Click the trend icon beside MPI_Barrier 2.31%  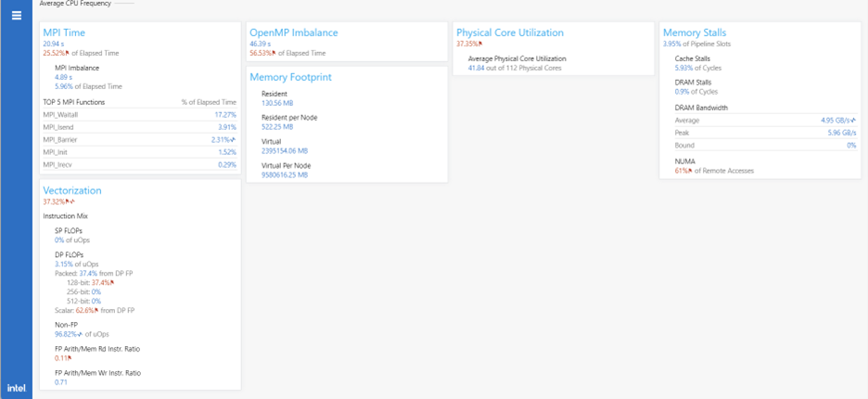(x=234, y=140)
